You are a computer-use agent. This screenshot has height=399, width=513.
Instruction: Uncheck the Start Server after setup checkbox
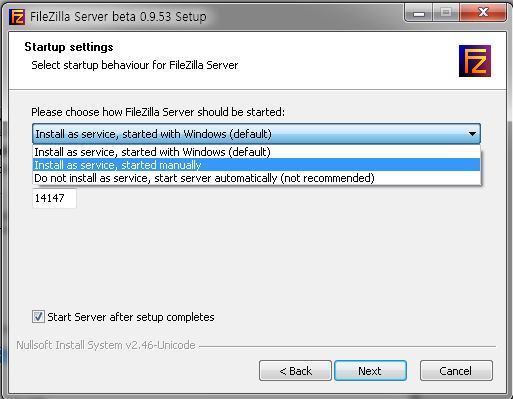click(x=38, y=317)
